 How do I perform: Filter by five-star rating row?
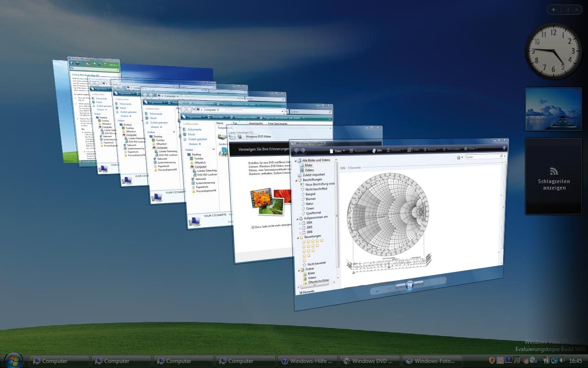point(312,240)
